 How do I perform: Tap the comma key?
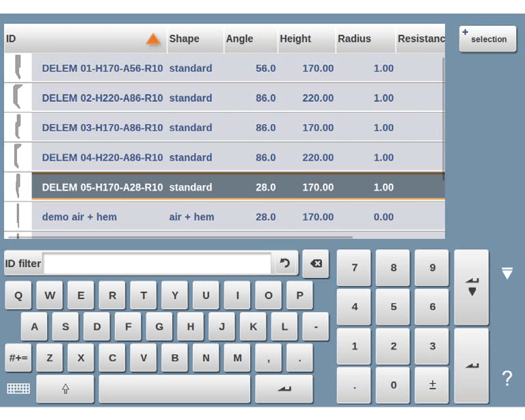click(x=269, y=358)
